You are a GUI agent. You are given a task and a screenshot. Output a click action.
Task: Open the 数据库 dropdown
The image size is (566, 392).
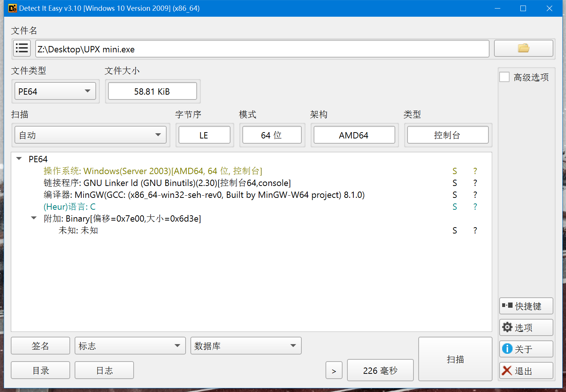246,346
